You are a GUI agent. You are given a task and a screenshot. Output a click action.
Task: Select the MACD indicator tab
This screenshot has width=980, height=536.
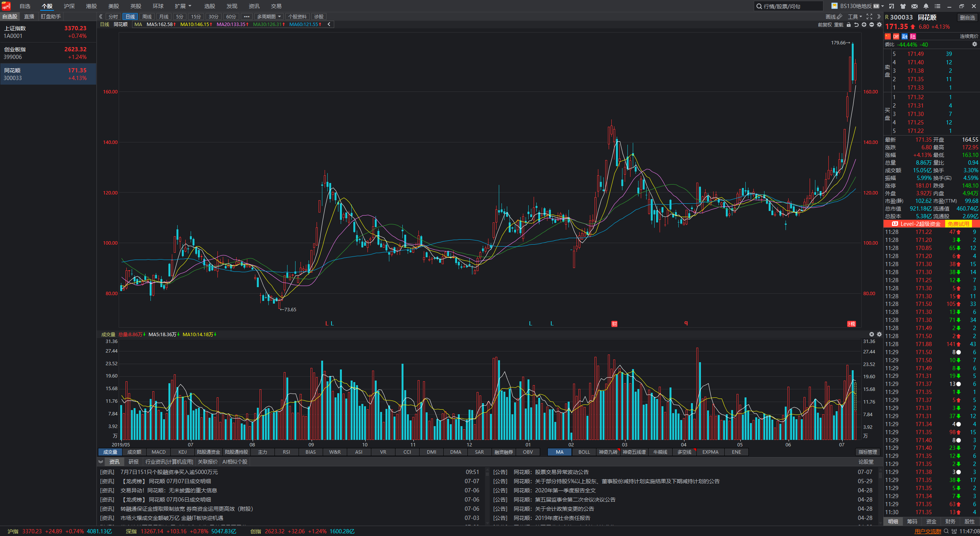click(x=158, y=452)
